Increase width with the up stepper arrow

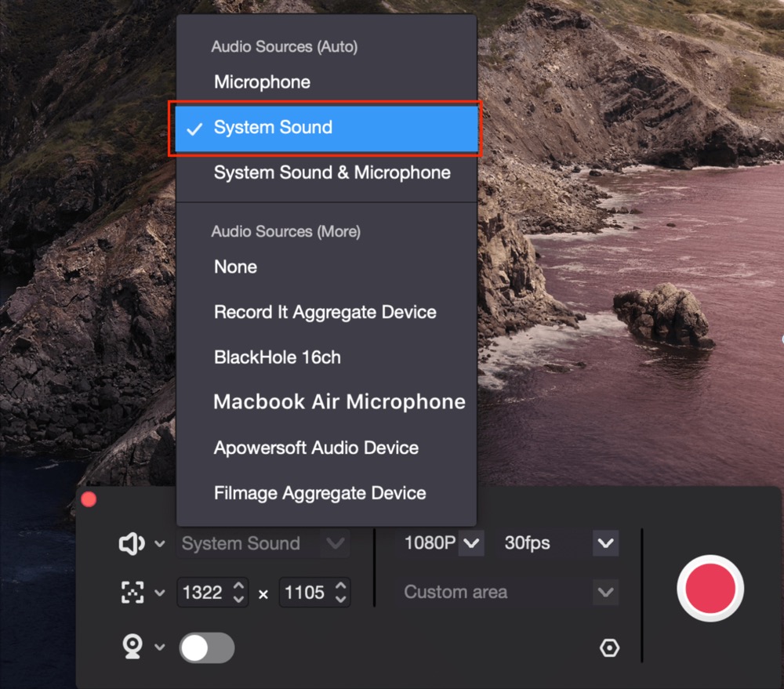239,586
